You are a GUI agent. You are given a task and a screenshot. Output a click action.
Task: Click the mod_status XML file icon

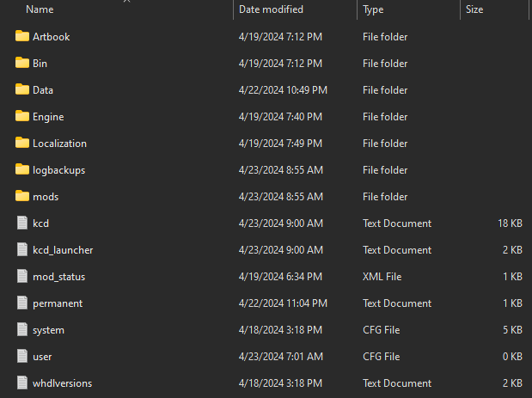click(22, 276)
